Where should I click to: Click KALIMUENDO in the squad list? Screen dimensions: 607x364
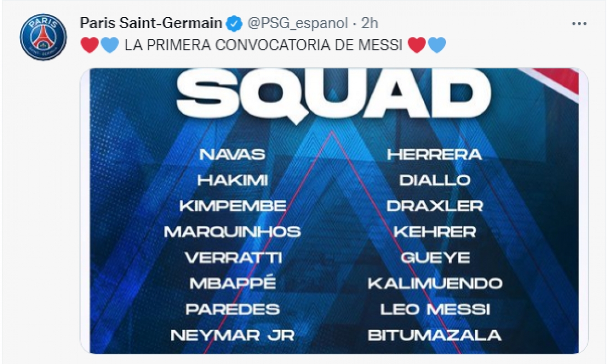click(x=435, y=283)
